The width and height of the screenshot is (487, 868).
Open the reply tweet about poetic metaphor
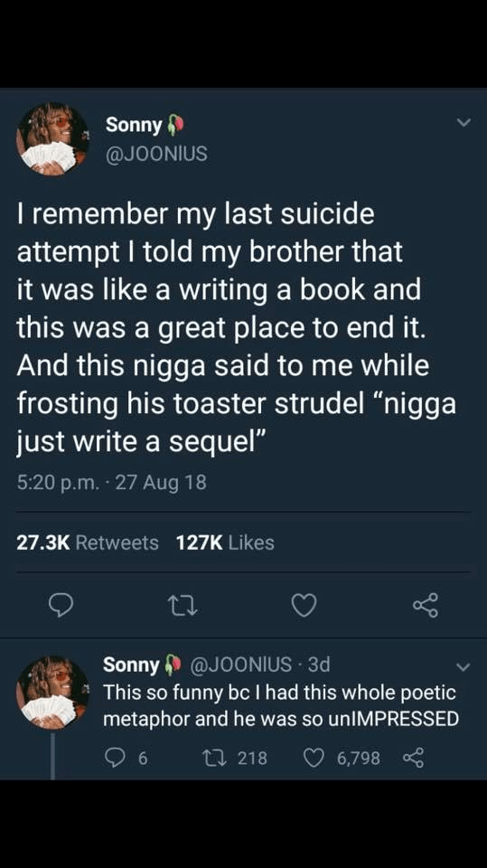pyautogui.click(x=281, y=705)
